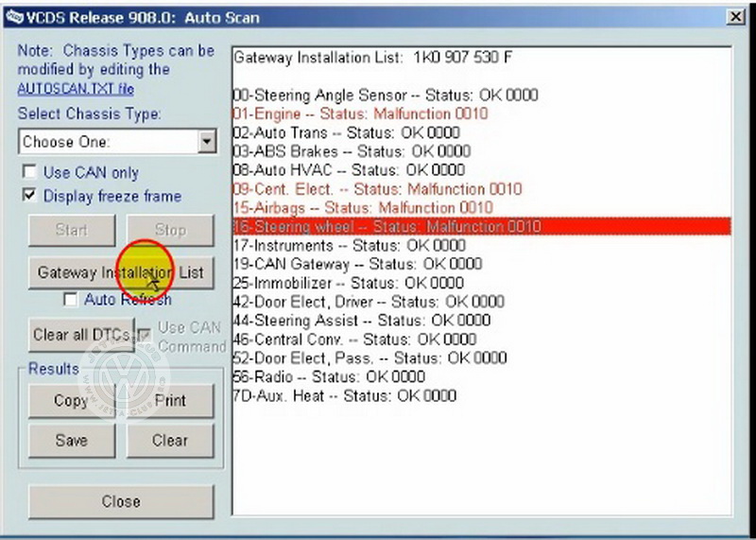Viewport: 756px width, 540px height.
Task: Enable the Auto Refresh checkbox
Action: click(70, 300)
